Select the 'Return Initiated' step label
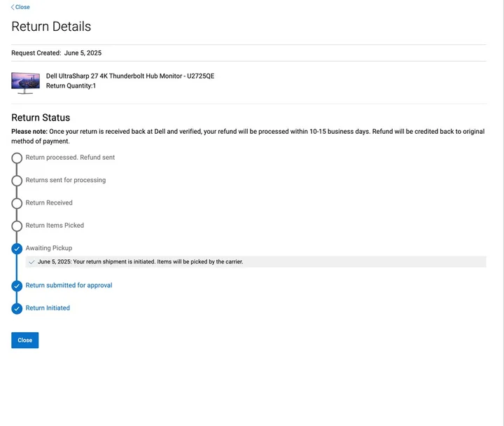The height and width of the screenshot is (426, 504). tap(48, 308)
